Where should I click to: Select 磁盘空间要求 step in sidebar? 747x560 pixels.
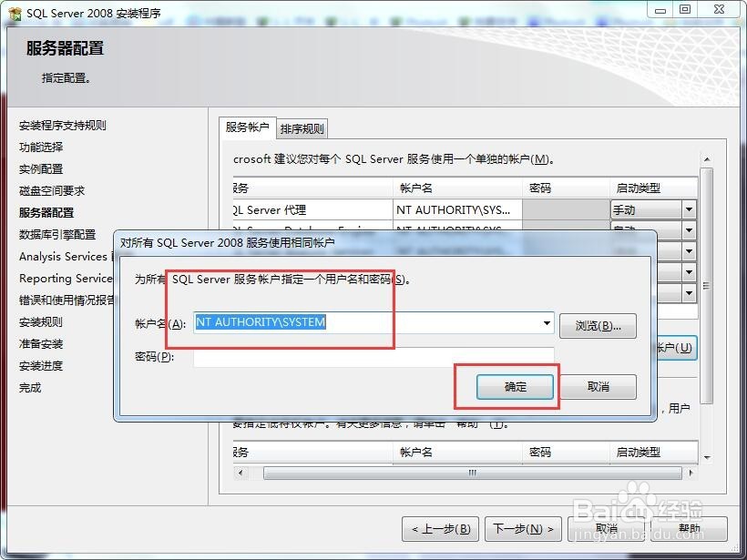click(x=52, y=191)
